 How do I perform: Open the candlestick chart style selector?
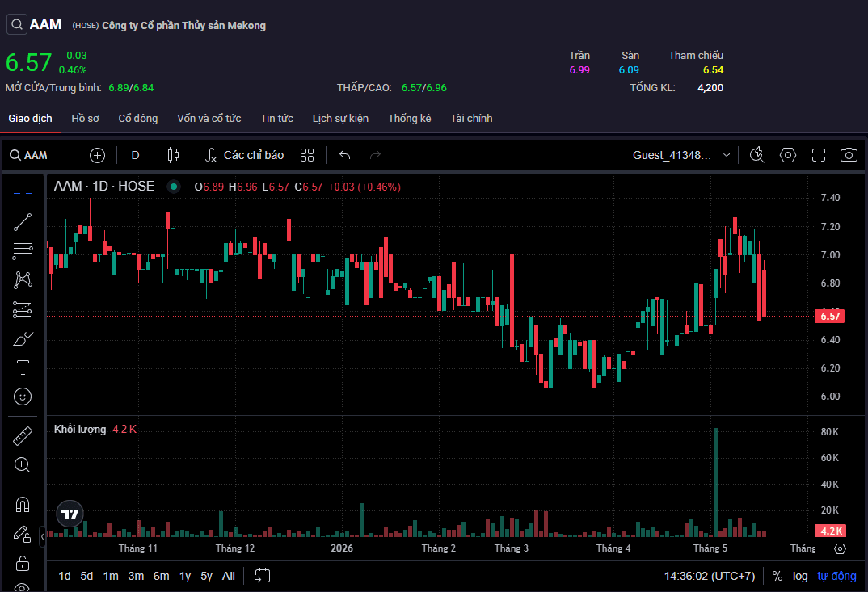point(173,155)
